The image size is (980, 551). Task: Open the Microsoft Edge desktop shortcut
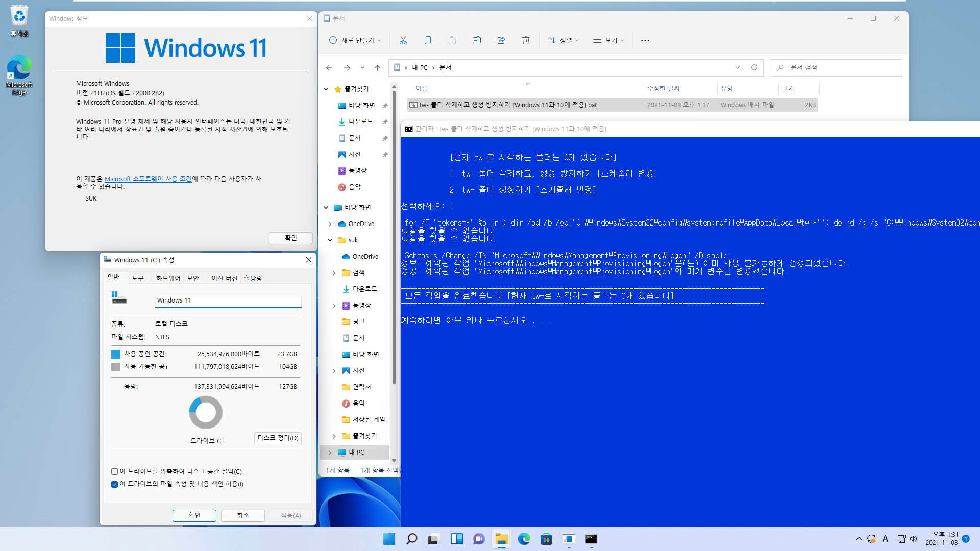click(x=19, y=76)
